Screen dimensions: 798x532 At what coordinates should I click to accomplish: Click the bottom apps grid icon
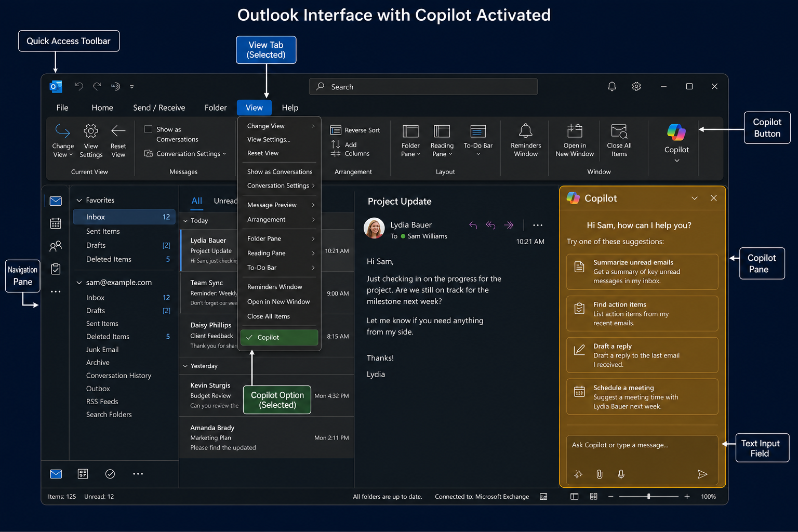tap(83, 474)
